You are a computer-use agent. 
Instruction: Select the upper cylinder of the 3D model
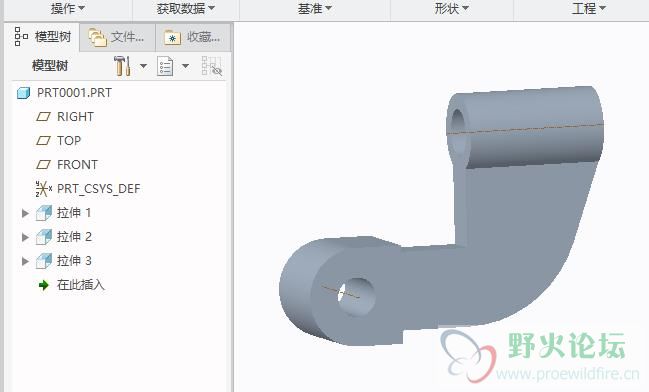click(526, 126)
